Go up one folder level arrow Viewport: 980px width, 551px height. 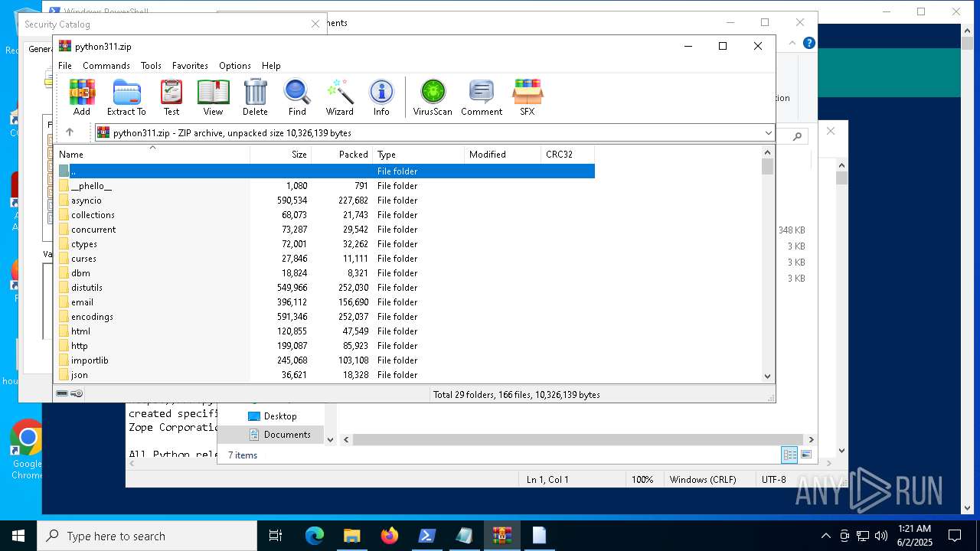(70, 132)
